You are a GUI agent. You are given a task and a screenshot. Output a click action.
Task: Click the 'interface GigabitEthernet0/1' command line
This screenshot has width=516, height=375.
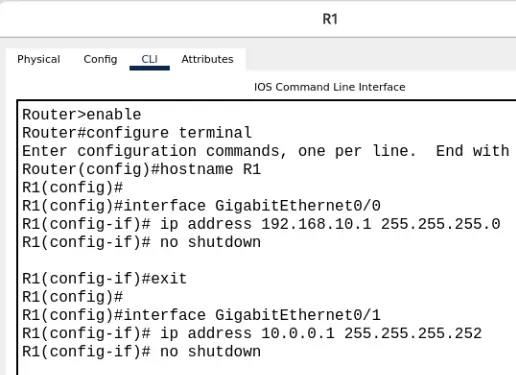[x=201, y=315]
